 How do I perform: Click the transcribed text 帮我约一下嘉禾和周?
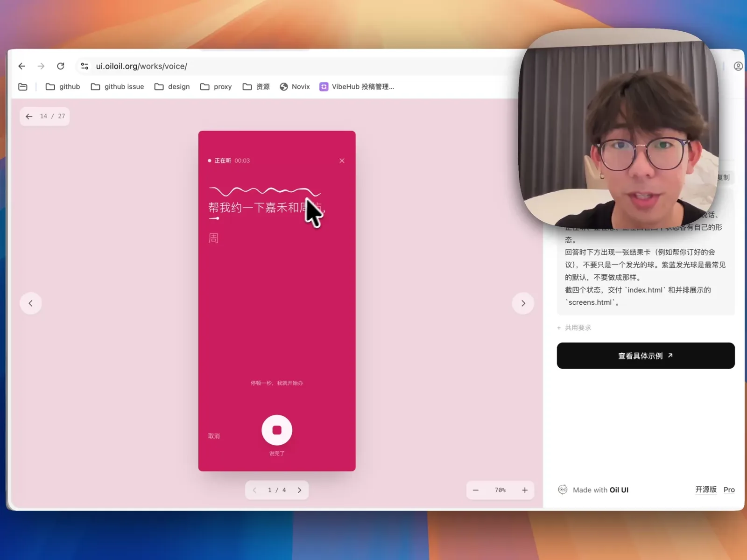pyautogui.click(x=266, y=208)
